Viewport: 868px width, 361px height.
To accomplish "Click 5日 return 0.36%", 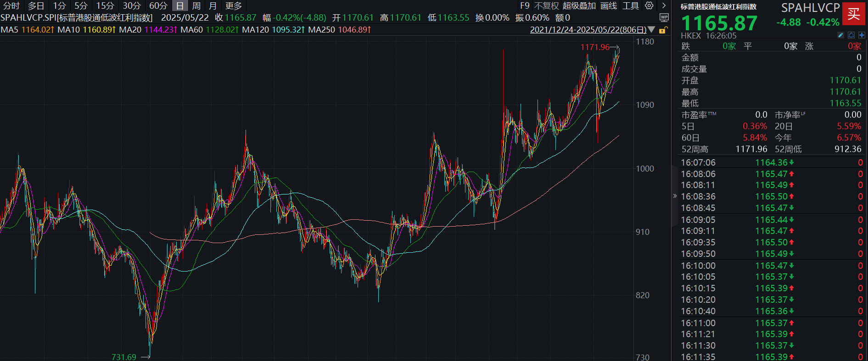I will pos(755,126).
